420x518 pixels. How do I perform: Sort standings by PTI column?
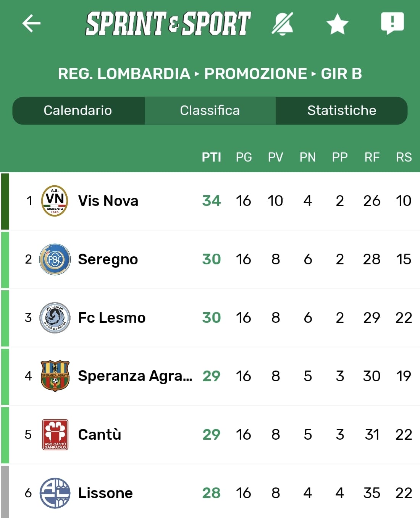point(212,157)
